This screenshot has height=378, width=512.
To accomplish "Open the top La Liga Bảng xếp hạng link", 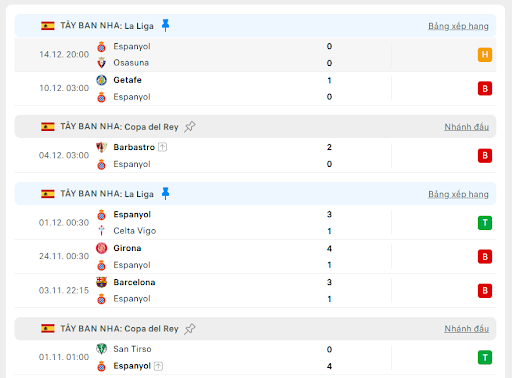I will [x=458, y=26].
